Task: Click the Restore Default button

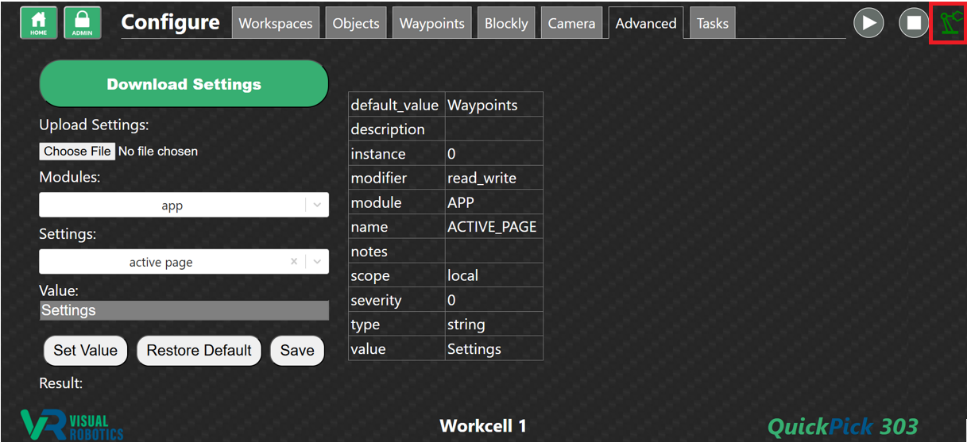Action: pos(199,350)
